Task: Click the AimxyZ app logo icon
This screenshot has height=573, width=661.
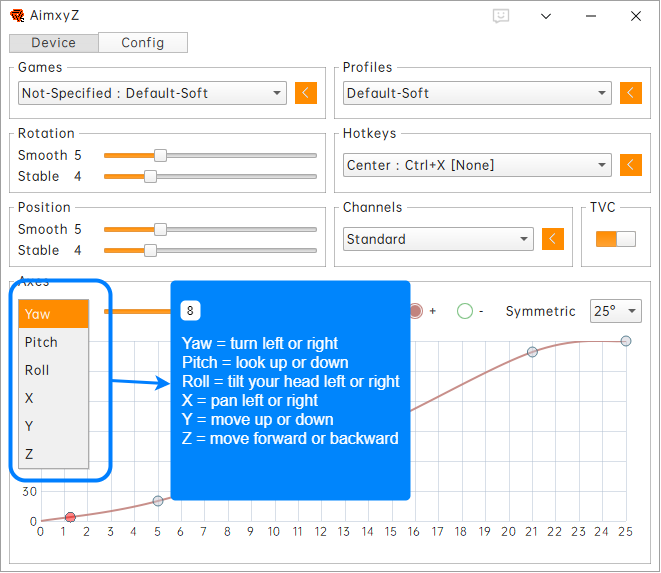Action: click(17, 16)
